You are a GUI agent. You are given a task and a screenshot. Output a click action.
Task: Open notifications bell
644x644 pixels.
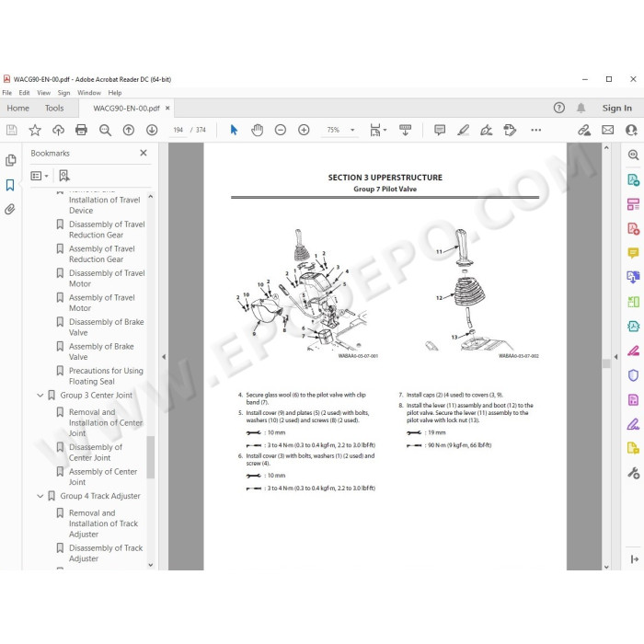pyautogui.click(x=581, y=108)
